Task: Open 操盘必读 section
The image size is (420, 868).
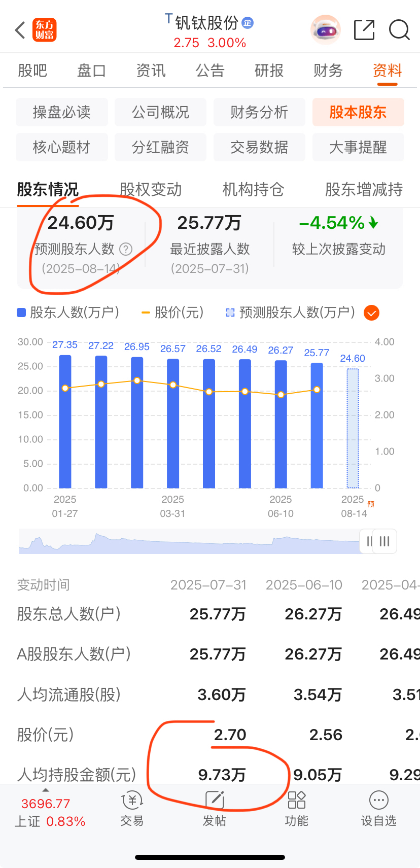Action: click(62, 112)
